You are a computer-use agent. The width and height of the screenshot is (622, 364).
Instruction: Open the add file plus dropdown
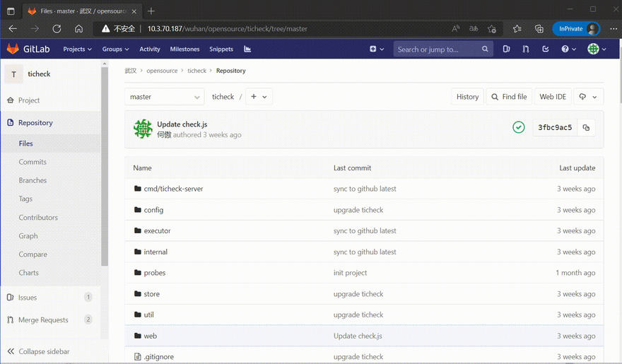259,97
